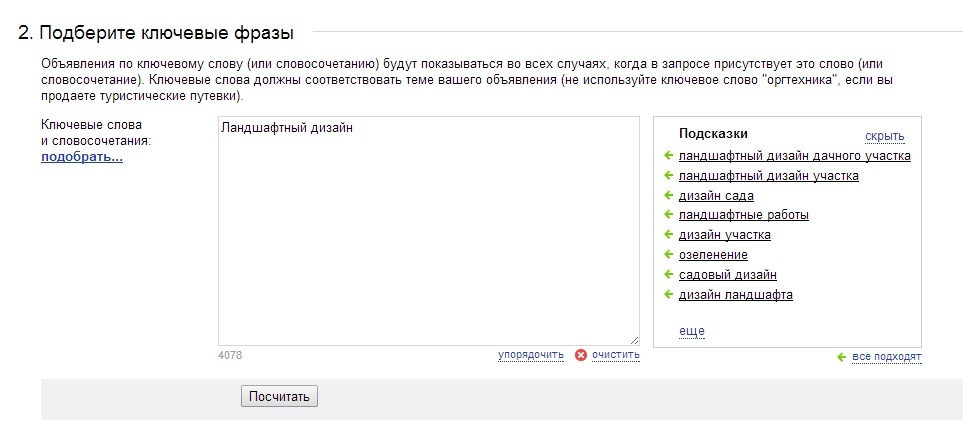Click arrow icon next to 'дизайн ландшафта'
This screenshot has width=963, height=442.
[x=669, y=294]
